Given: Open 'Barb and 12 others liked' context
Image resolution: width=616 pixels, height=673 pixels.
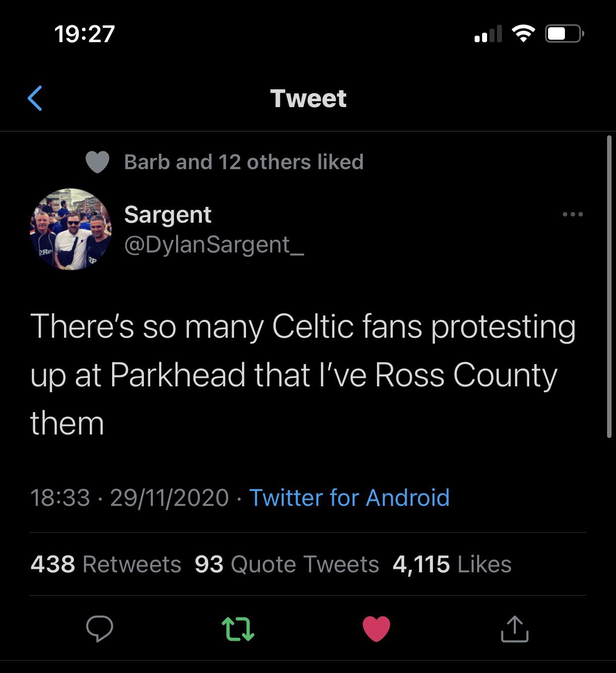Looking at the screenshot, I should click(x=244, y=162).
